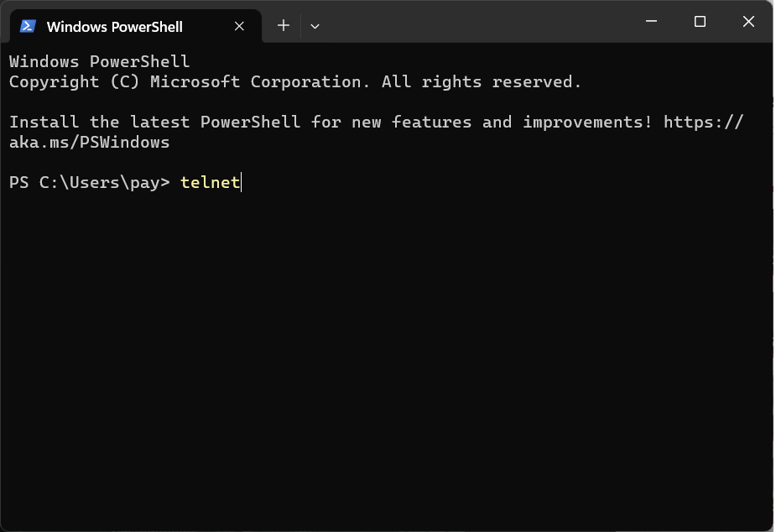Minimize the terminal window
776x532 pixels.
651,22
